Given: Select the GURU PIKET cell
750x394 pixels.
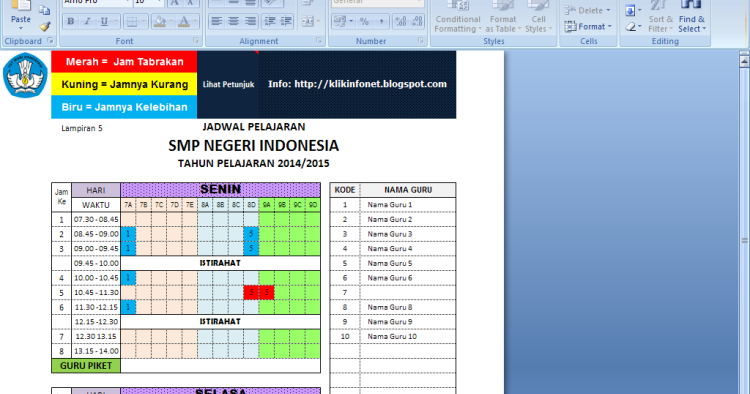Looking at the screenshot, I should click(x=86, y=366).
